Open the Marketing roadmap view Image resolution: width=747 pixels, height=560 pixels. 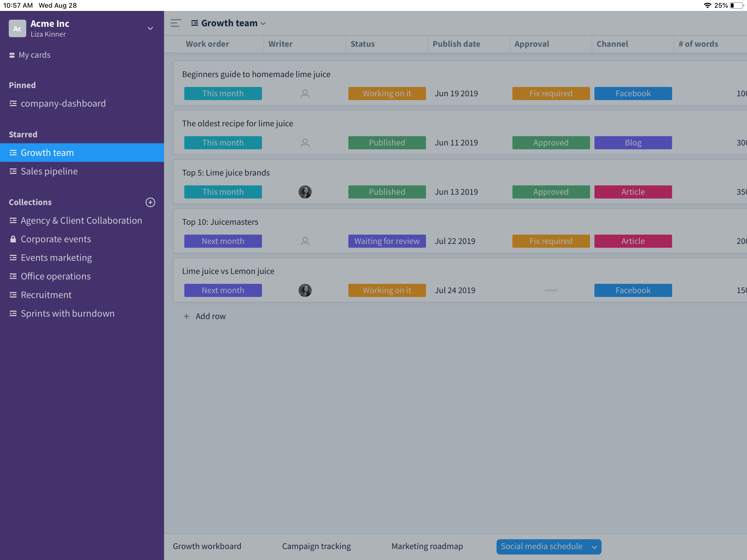427,546
